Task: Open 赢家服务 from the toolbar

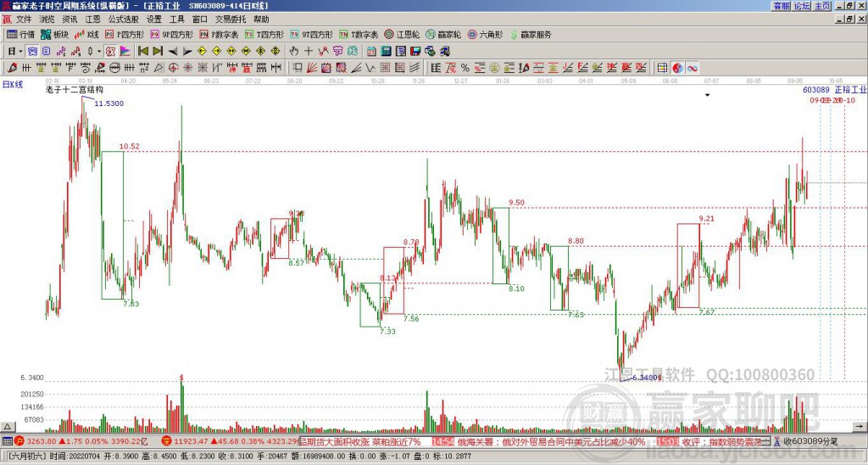Action: (531, 34)
